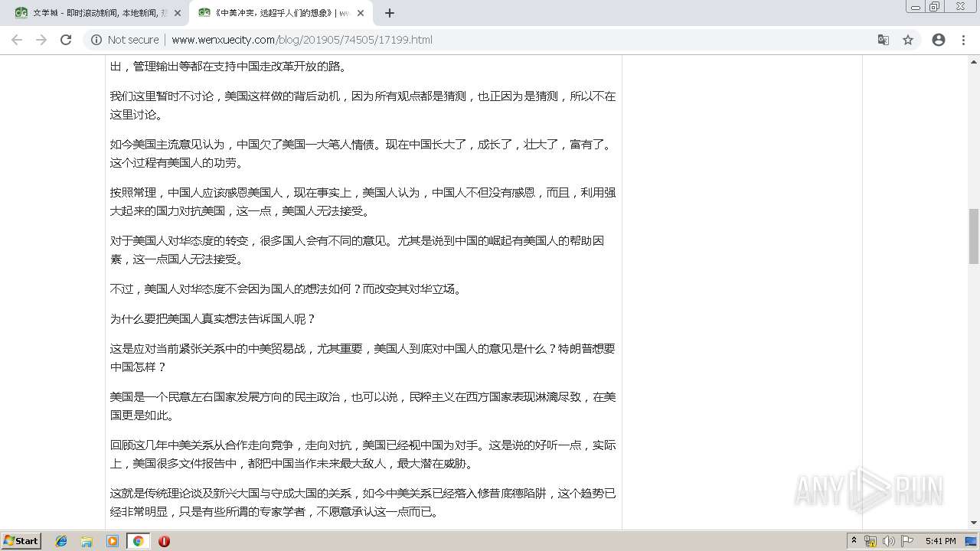
Task: Reload the current page
Action: pos(66,40)
